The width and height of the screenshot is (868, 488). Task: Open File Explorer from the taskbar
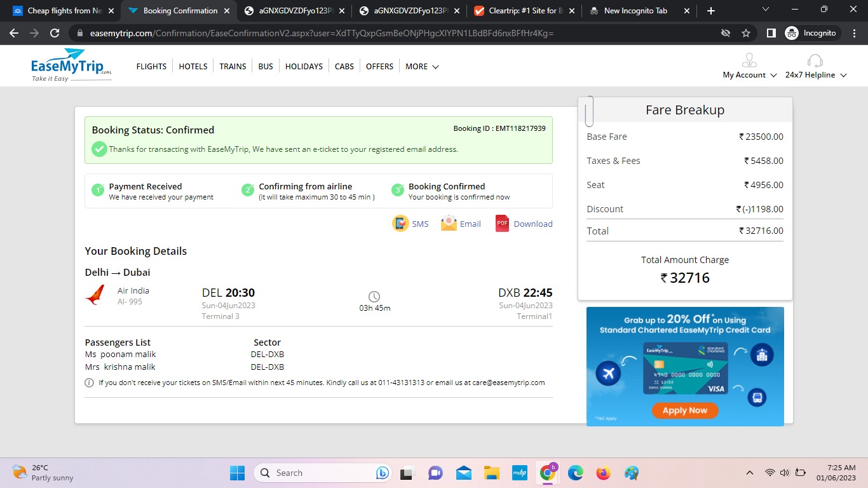coord(491,473)
